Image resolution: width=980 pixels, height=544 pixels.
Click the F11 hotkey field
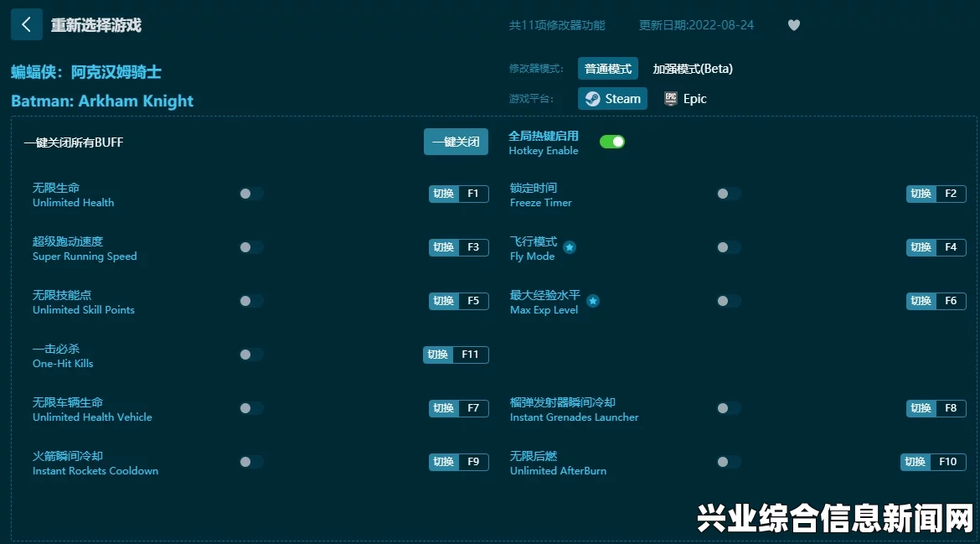coord(470,355)
